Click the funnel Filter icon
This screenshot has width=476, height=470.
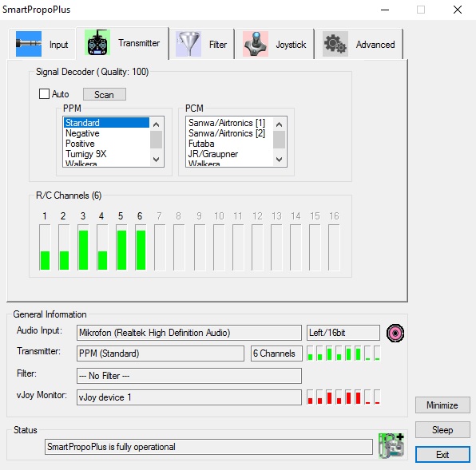(188, 44)
